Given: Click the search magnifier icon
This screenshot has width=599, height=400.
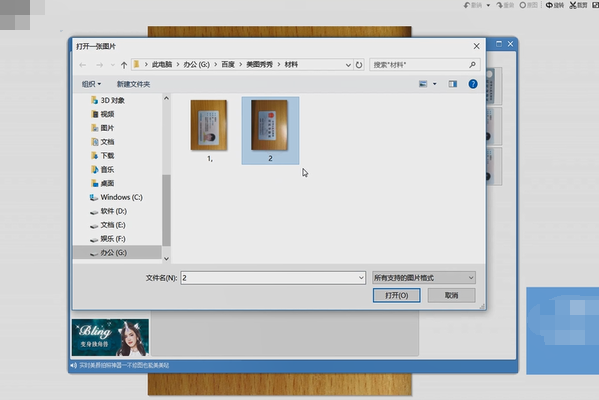Looking at the screenshot, I should pos(473,65).
